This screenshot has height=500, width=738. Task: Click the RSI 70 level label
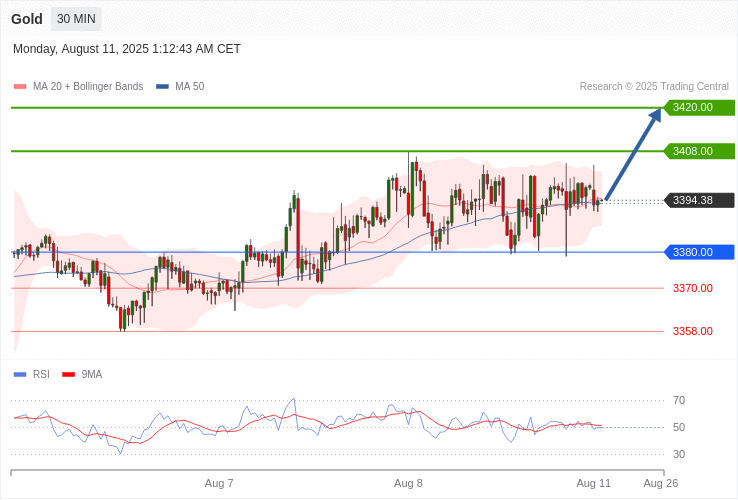679,401
